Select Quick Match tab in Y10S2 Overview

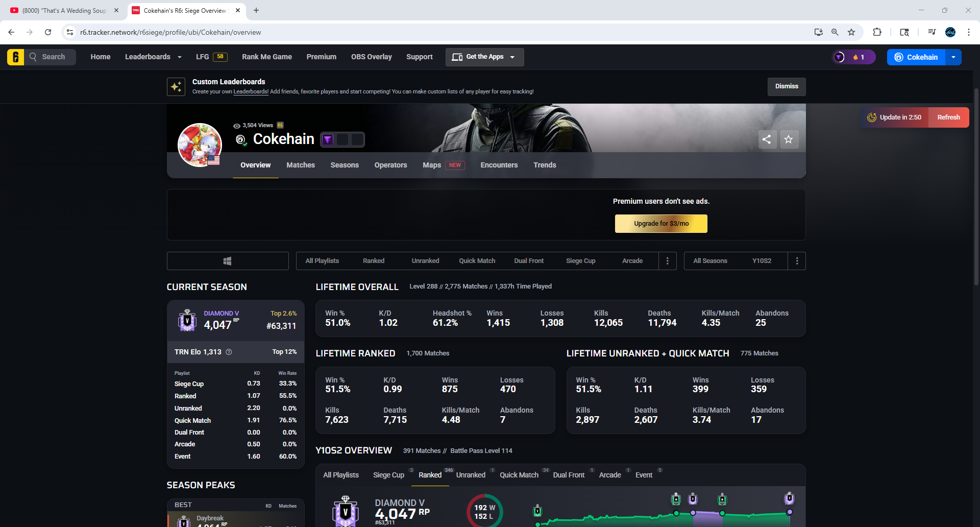click(x=519, y=475)
